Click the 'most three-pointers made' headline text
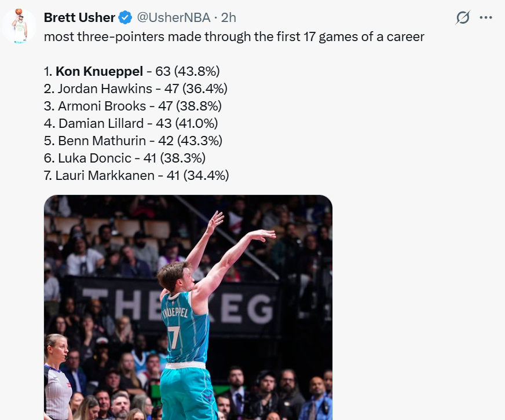The image size is (505, 420). (234, 37)
